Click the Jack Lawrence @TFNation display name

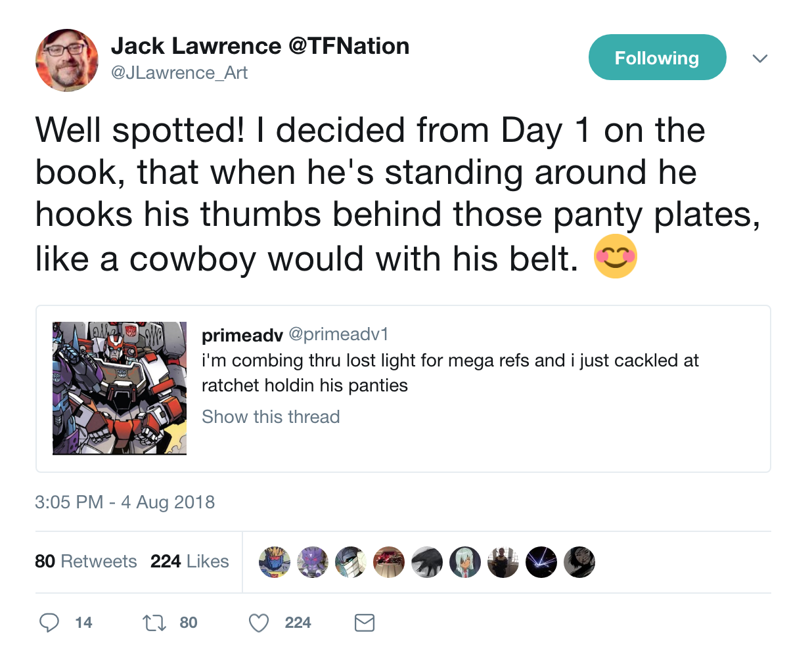260,46
